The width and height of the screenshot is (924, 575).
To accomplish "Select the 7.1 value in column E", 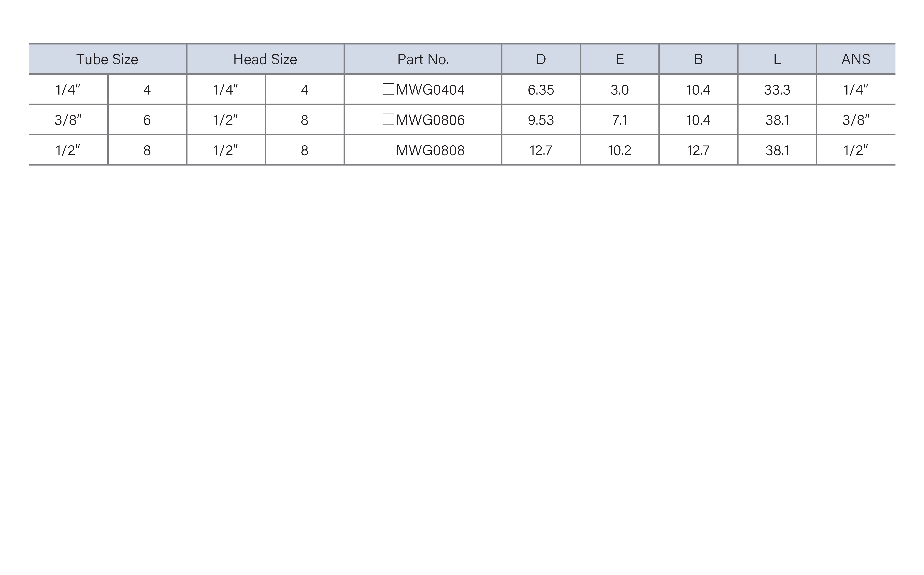I will pyautogui.click(x=620, y=120).
